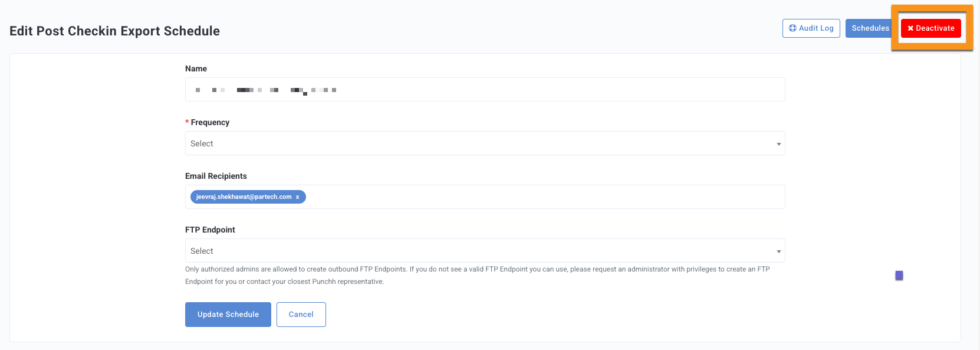Click the FTP Endpoint label

(x=210, y=230)
